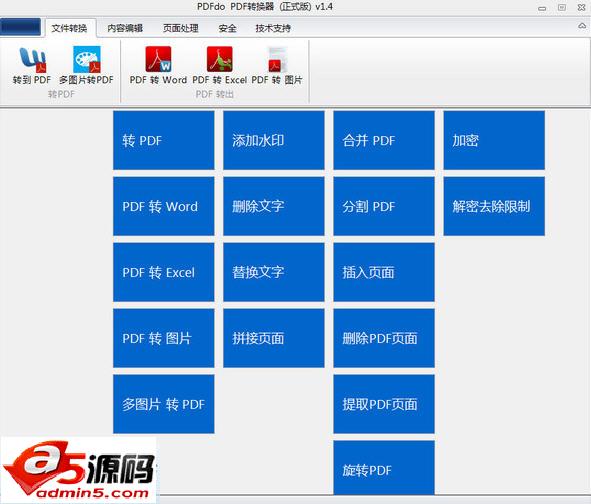Open the 替换文字 tile
Image resolution: width=591 pixels, height=504 pixels.
(x=274, y=272)
